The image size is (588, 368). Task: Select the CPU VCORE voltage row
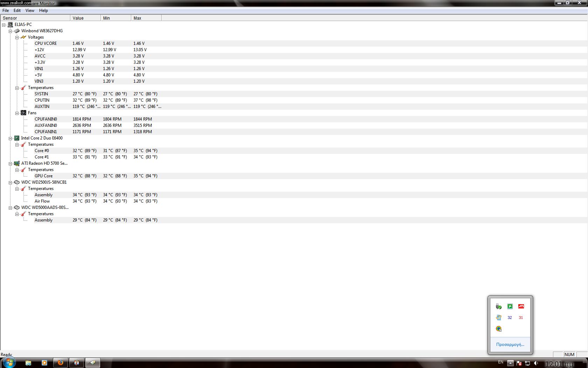294,43
